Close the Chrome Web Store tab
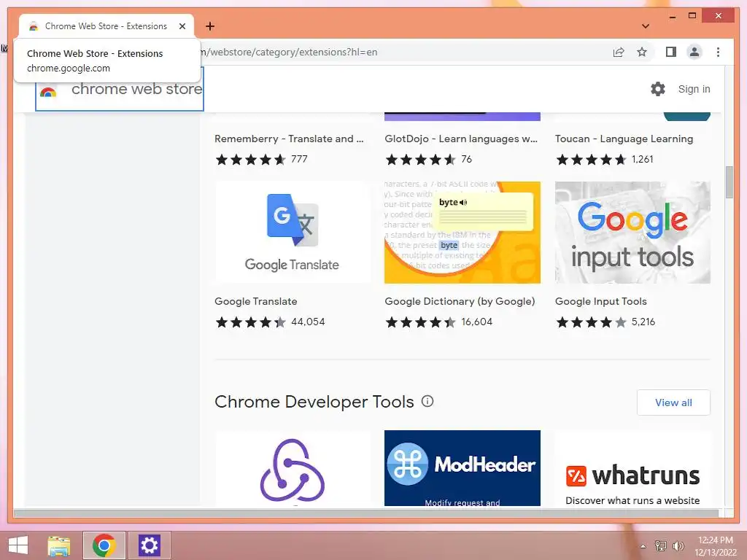 pyautogui.click(x=182, y=26)
